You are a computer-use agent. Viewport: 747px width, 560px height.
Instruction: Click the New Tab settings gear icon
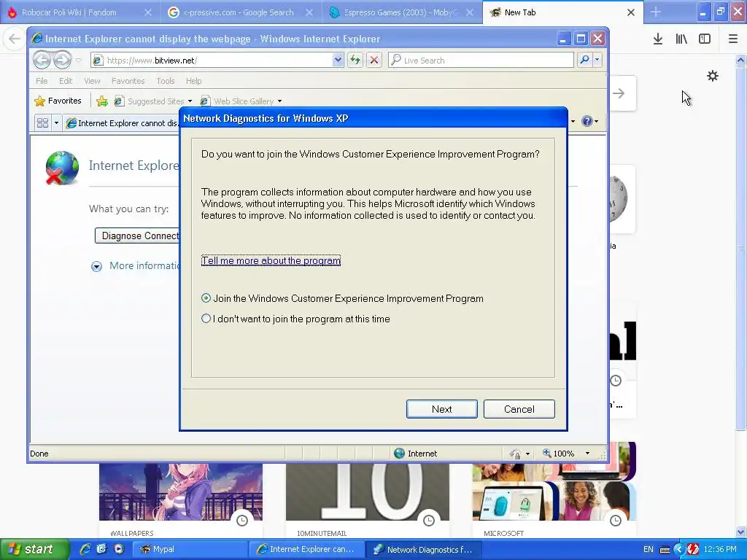click(x=712, y=76)
